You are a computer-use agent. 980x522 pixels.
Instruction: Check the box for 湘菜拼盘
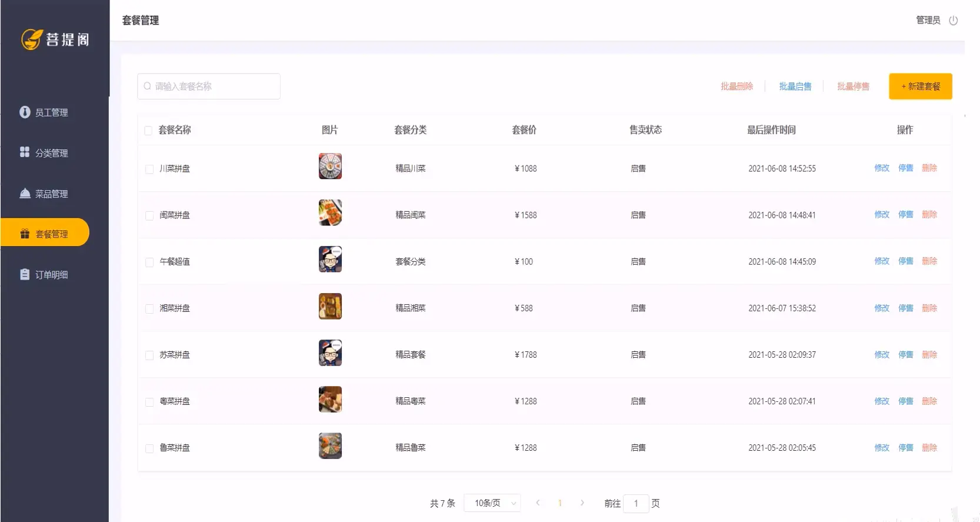[x=149, y=308]
